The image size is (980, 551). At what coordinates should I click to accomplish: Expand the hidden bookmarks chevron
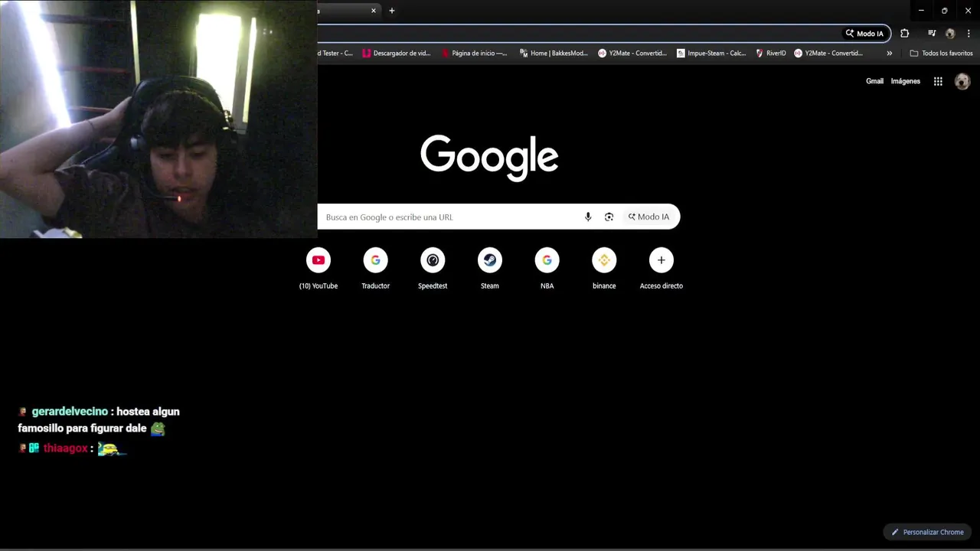click(x=889, y=54)
